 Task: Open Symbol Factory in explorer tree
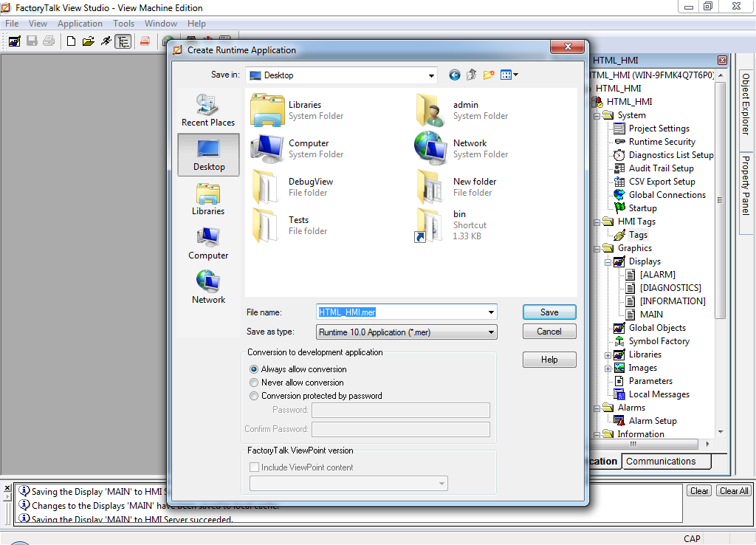click(x=659, y=341)
